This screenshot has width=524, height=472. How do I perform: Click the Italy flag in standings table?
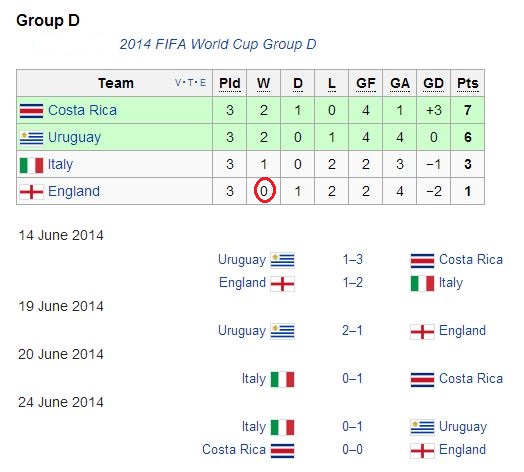(x=31, y=165)
